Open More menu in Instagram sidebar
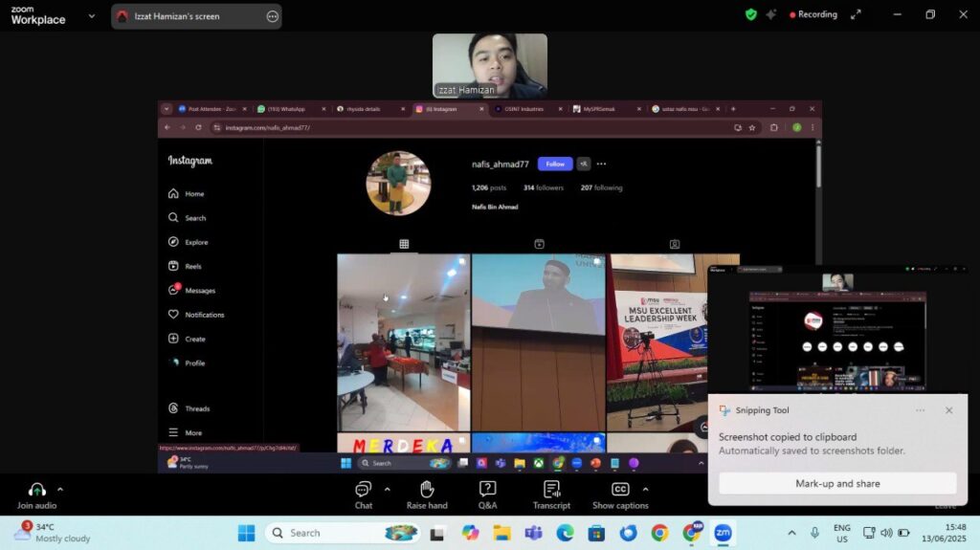The width and height of the screenshot is (980, 550). [185, 432]
